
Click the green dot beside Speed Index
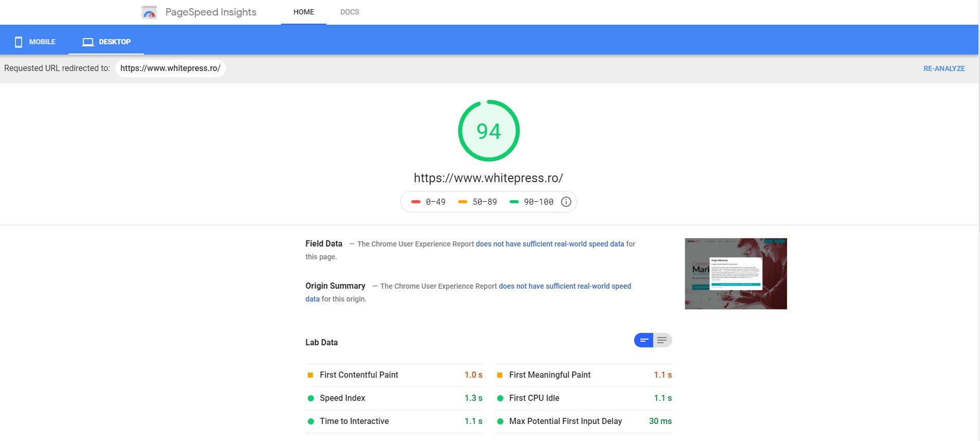click(x=311, y=398)
